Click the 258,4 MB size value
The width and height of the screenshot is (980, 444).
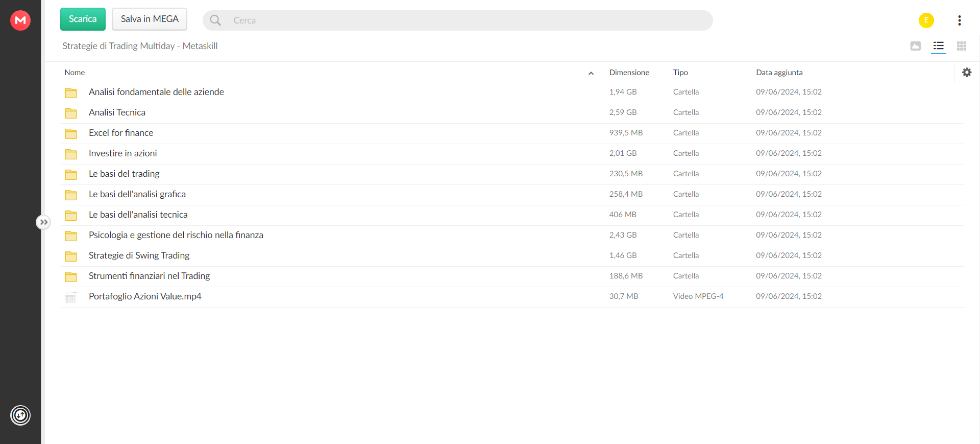tap(626, 194)
